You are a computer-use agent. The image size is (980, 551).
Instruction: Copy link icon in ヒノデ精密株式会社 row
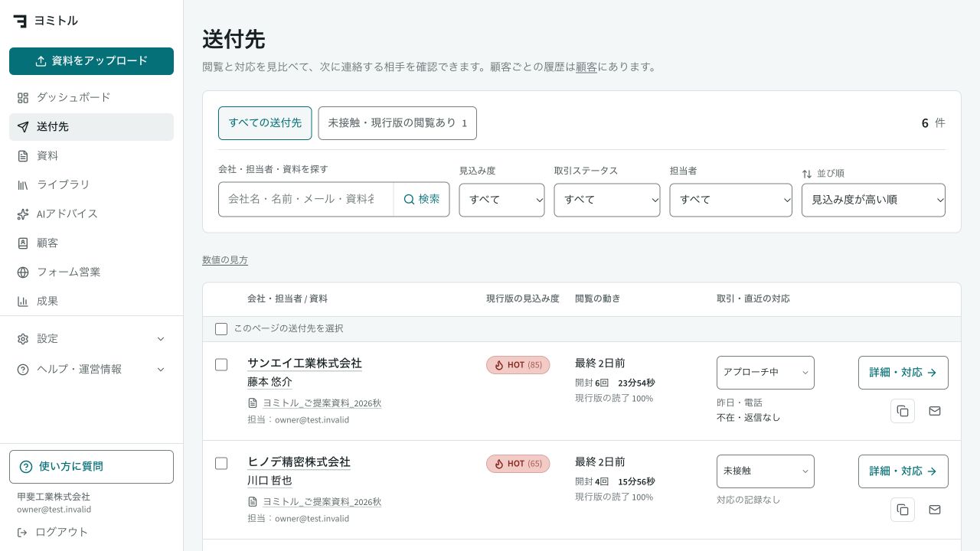(x=903, y=510)
